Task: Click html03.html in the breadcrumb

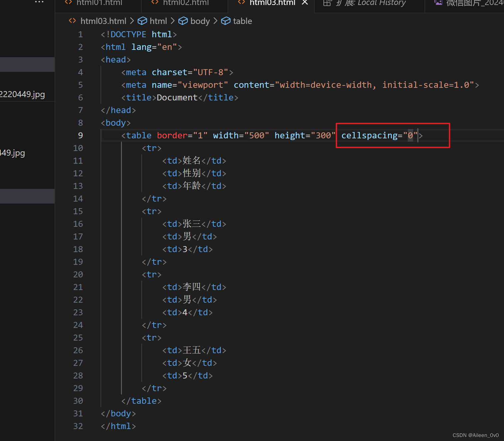Action: click(x=103, y=21)
